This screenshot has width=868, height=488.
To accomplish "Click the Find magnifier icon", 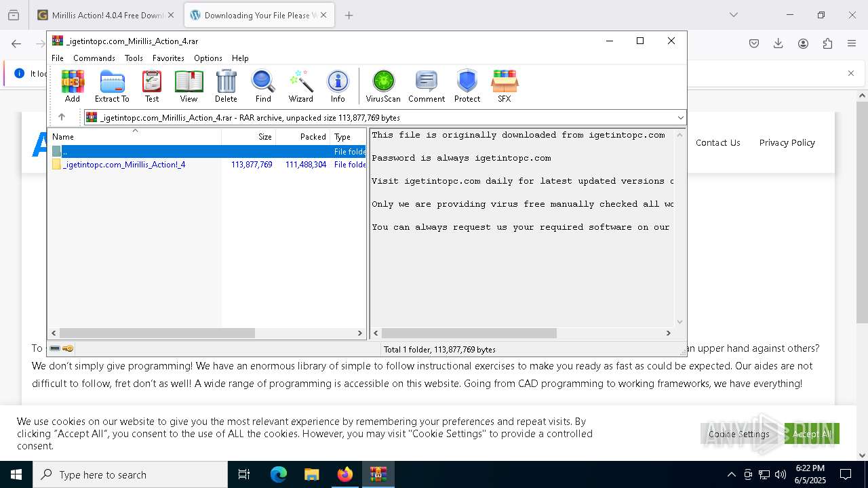I will pos(263,86).
